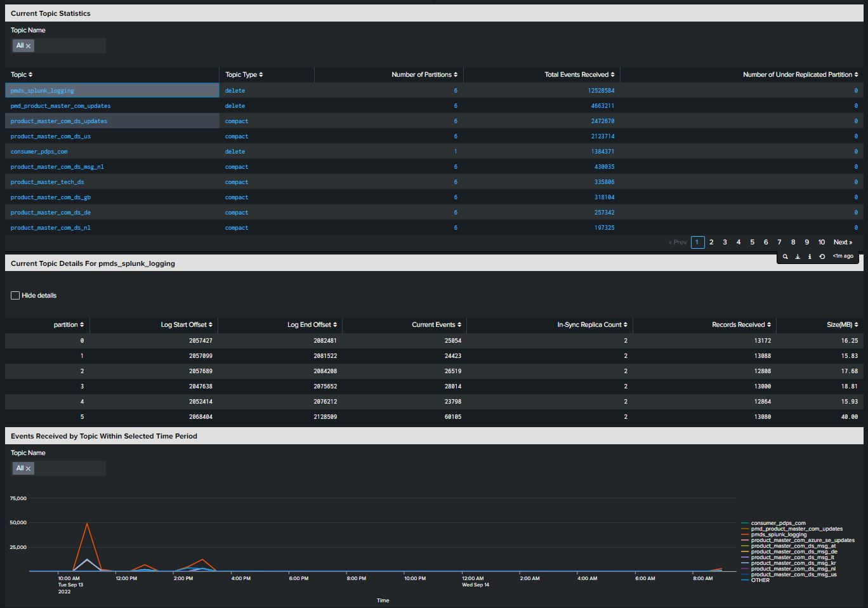Remove the All token in top Topic Name filter

(28, 46)
